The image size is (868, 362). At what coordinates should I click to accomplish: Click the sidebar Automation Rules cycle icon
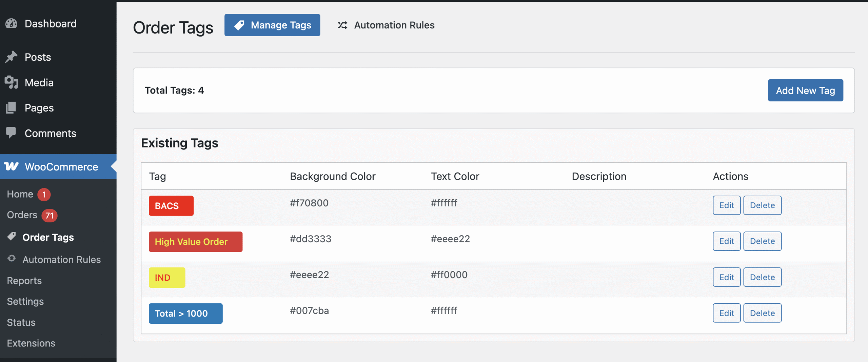[12, 259]
